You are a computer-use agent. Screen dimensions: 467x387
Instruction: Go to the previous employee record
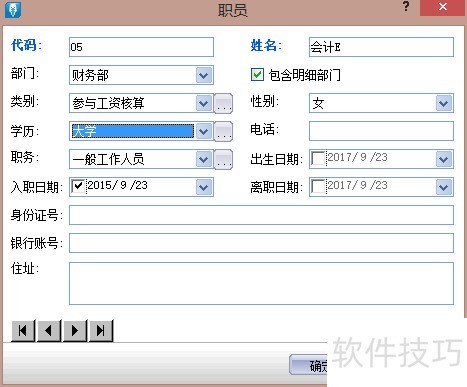coord(49,330)
